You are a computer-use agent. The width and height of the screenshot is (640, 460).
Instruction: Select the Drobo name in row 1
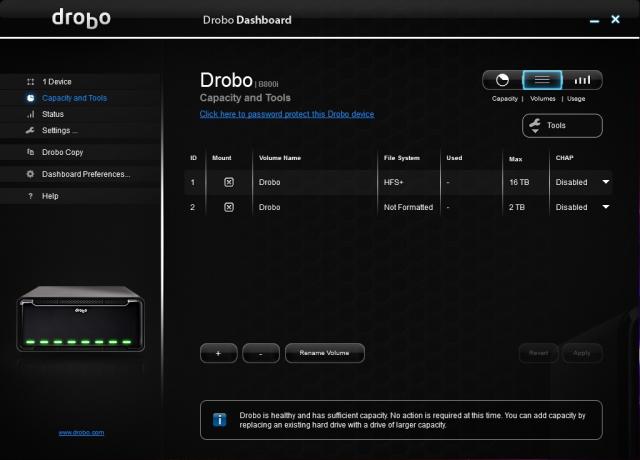pos(269,182)
